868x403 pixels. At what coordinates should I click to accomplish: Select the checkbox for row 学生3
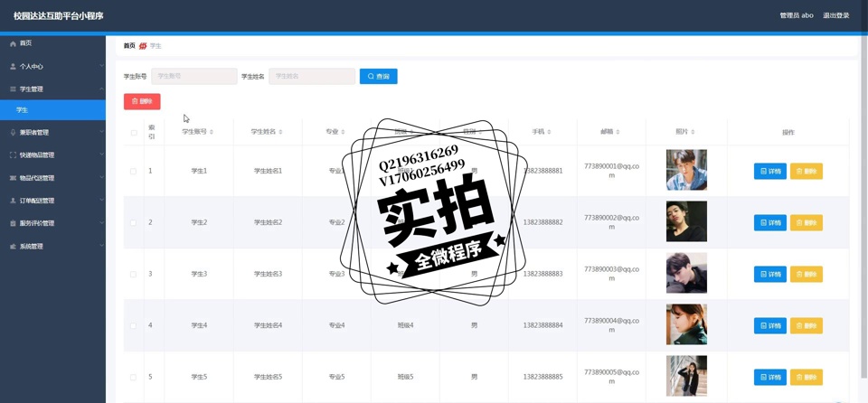coord(134,274)
